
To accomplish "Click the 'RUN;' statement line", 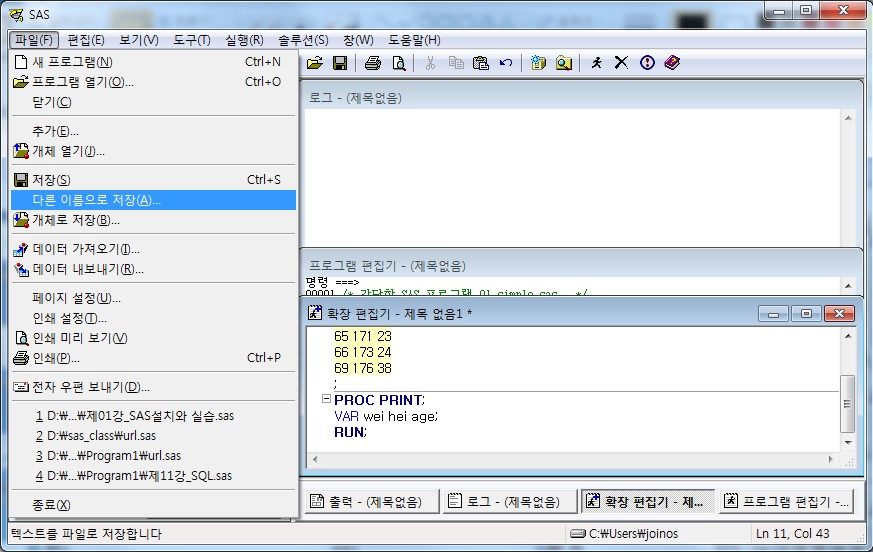I will [x=350, y=432].
